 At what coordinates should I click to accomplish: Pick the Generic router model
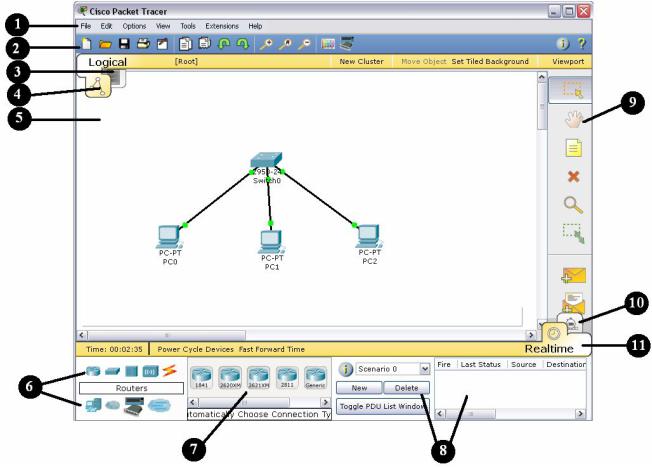(315, 378)
